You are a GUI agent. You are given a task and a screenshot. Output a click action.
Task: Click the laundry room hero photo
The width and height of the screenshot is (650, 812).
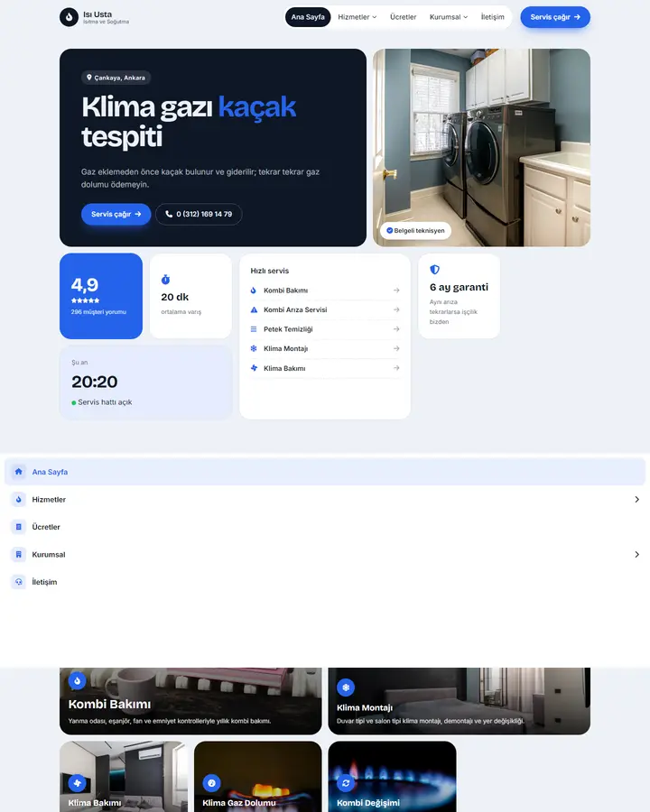click(x=481, y=148)
